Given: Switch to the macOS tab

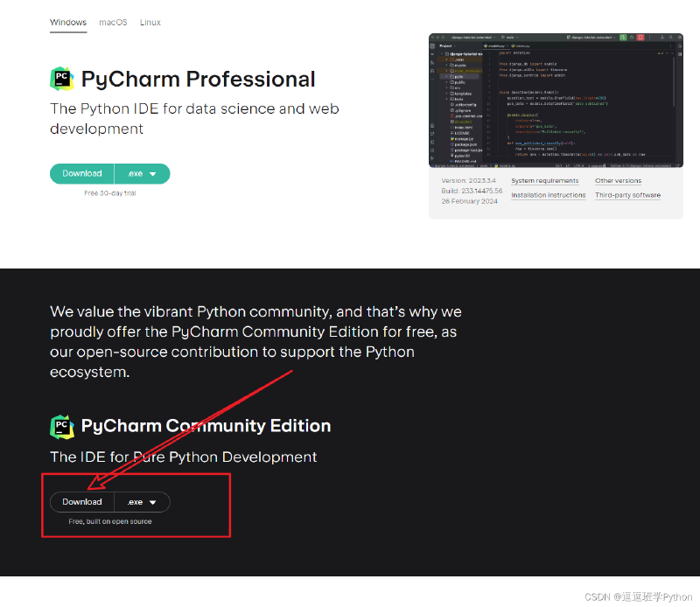Looking at the screenshot, I should pyautogui.click(x=113, y=23).
